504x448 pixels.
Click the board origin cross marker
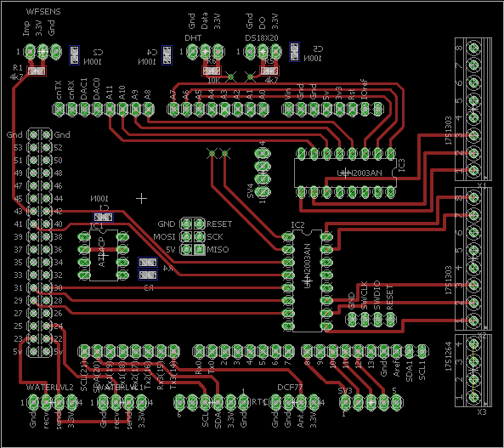pos(141,199)
